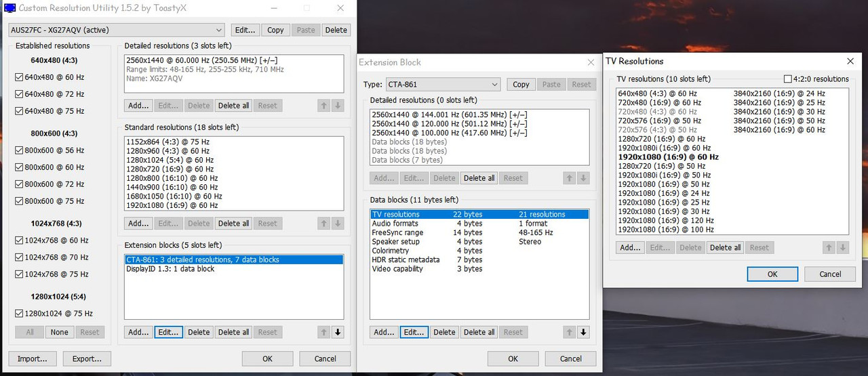Select 1920x1080i (16:9) @ 60 Hz TV resolution
The image size is (868, 376).
665,148
